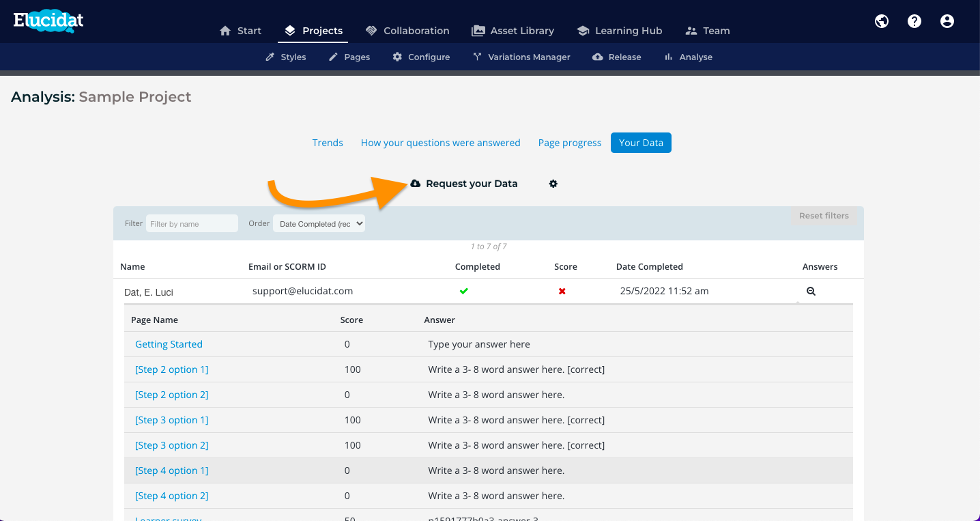Screen dimensions: 980x521
Task: Click the 1 to 7 of 7 count
Action: pyautogui.click(x=489, y=247)
